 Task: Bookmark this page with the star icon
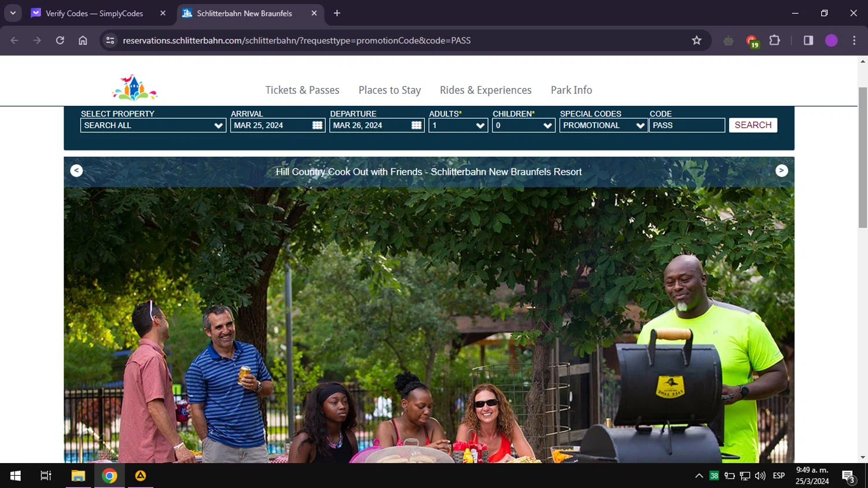pyautogui.click(x=697, y=41)
